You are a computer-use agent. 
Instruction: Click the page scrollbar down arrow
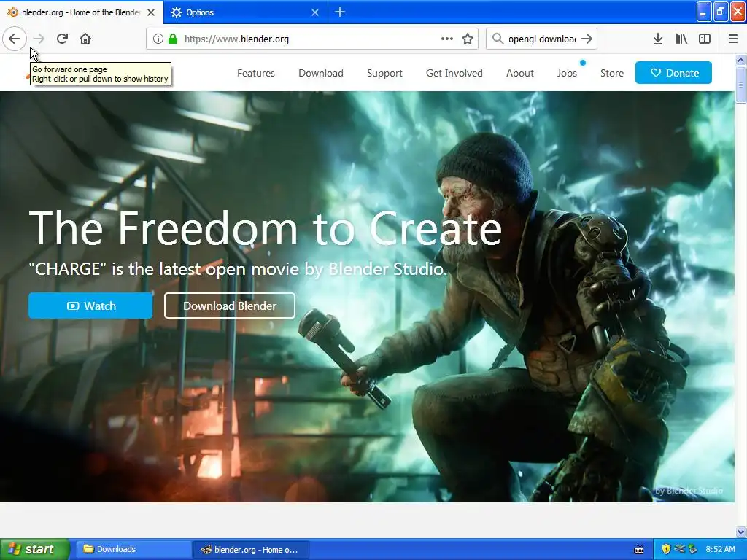(x=740, y=532)
